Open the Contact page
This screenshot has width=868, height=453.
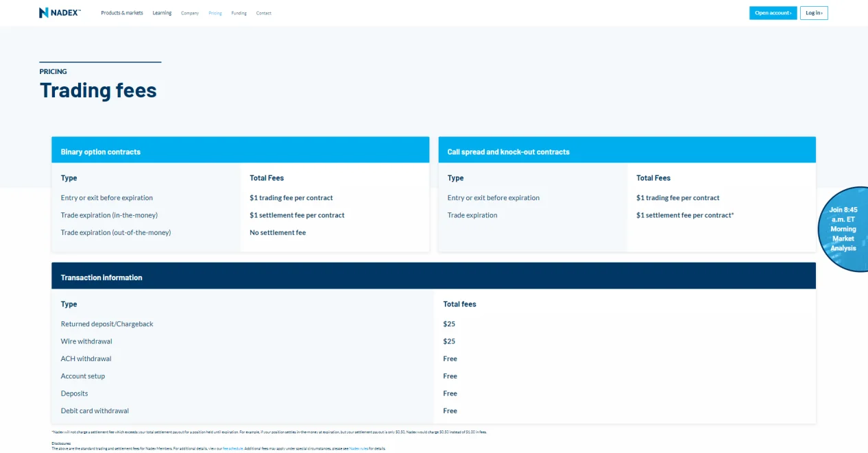(x=264, y=13)
